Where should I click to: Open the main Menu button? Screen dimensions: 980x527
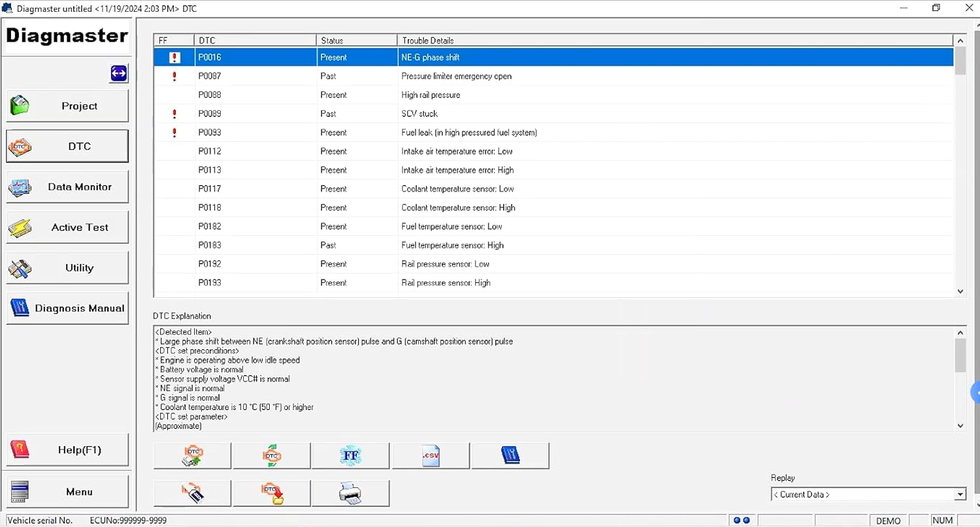67,492
